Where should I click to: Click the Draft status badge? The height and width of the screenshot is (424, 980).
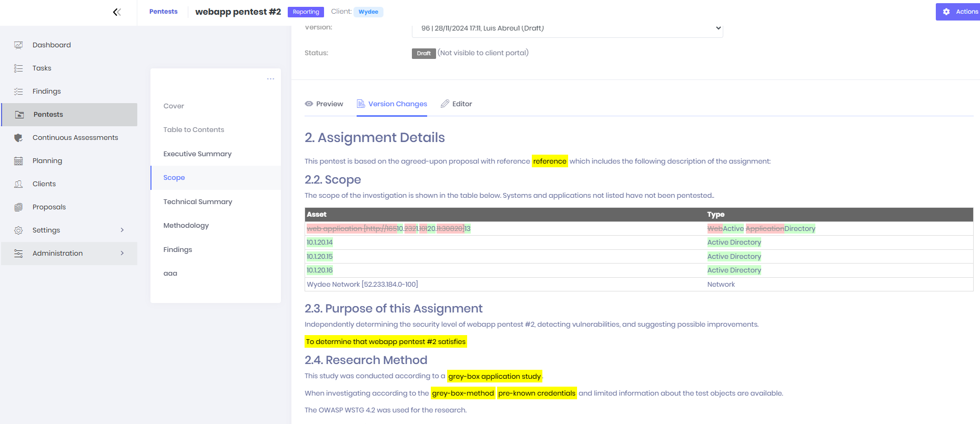(x=423, y=53)
